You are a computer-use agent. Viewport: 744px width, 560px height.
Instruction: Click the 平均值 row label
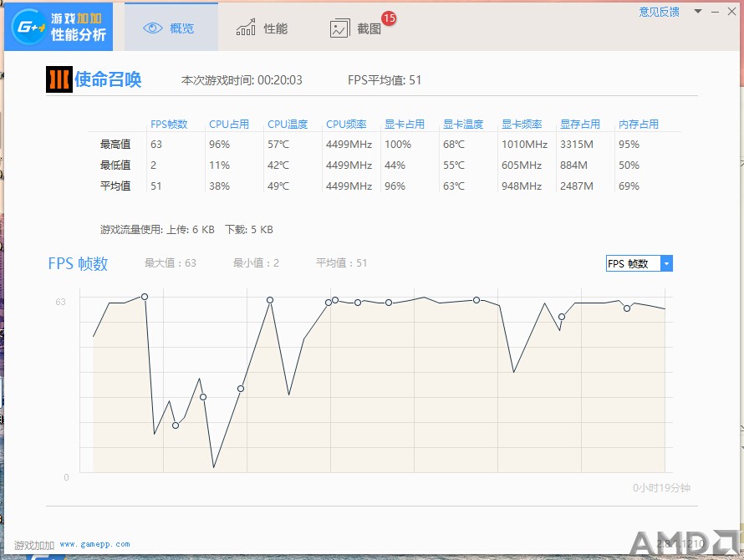pos(115,186)
